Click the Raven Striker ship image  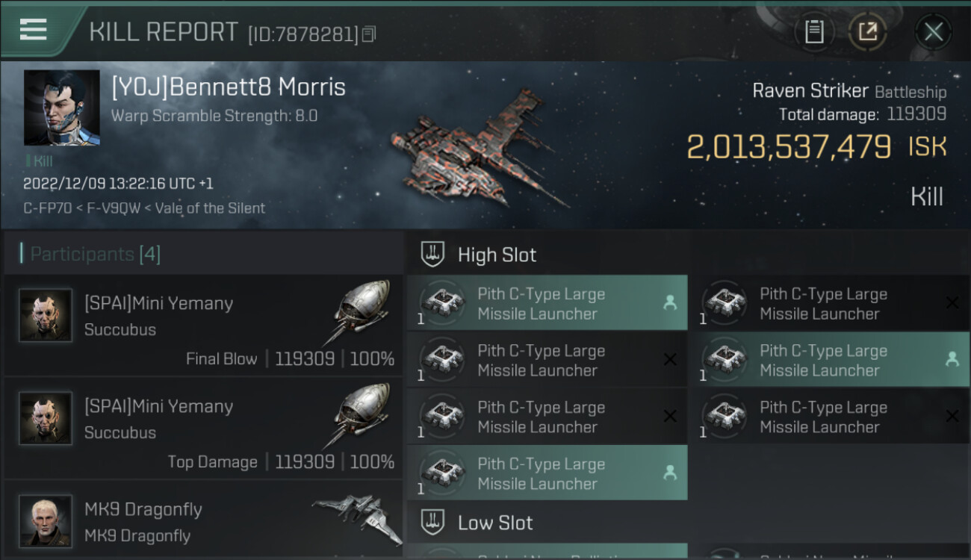coord(478,149)
